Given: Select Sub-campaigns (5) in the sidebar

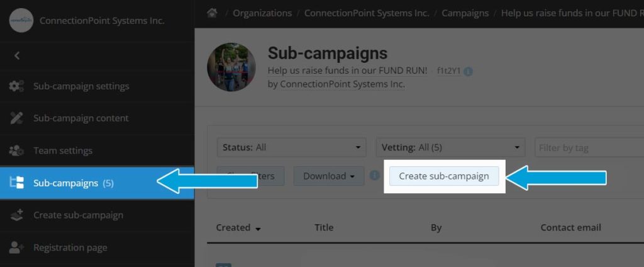Looking at the screenshot, I should point(97,183).
